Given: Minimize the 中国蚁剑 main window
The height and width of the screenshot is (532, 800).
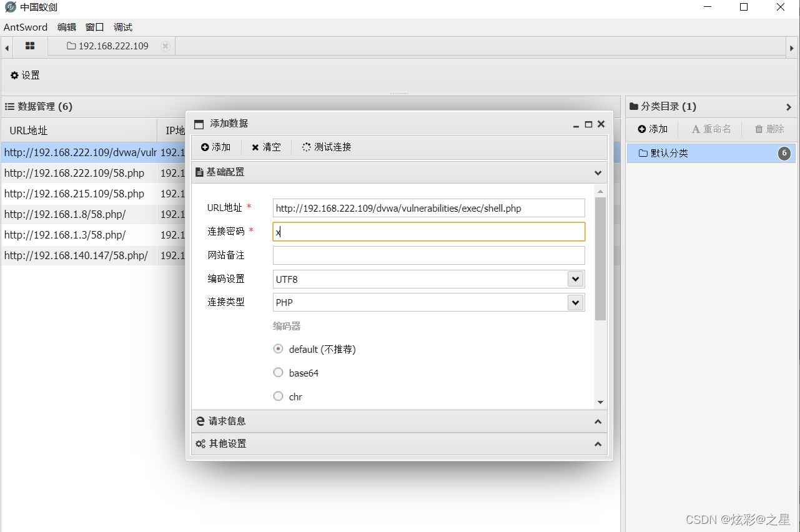Looking at the screenshot, I should click(x=707, y=7).
